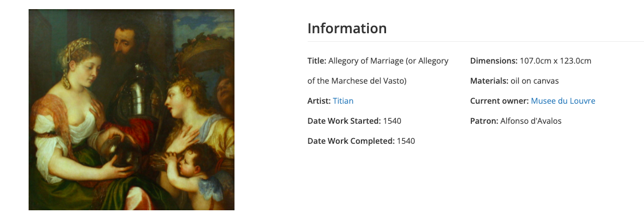Click the 107.0cm x 123.0cm dimensions value

click(x=555, y=61)
